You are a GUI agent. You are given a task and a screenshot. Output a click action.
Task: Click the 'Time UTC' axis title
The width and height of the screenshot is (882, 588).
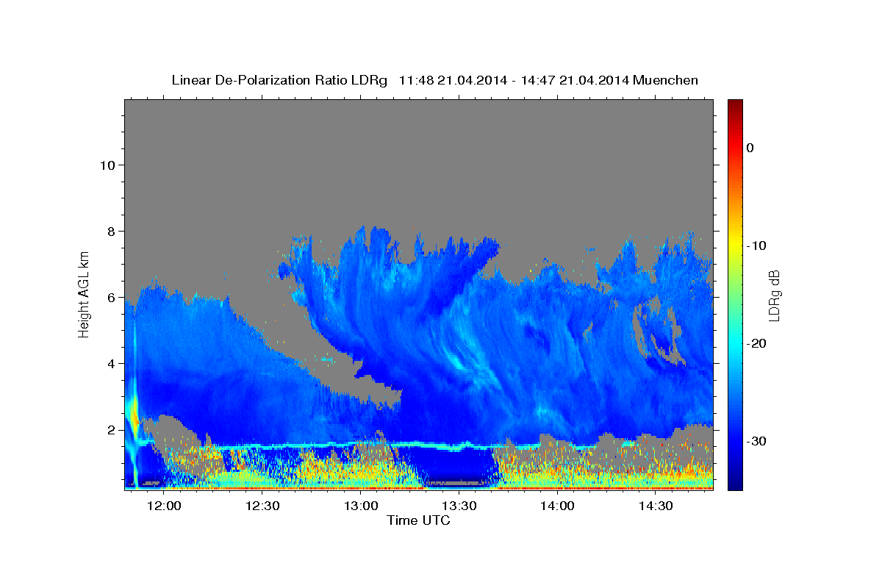tap(418, 520)
